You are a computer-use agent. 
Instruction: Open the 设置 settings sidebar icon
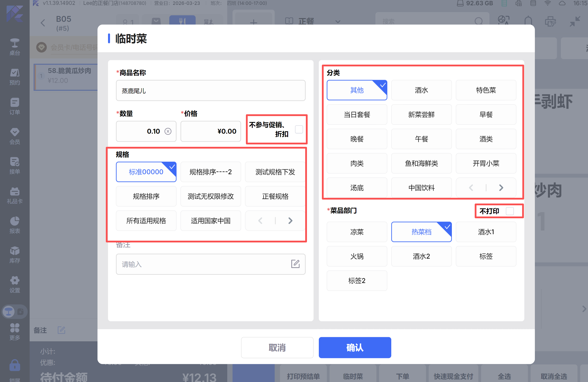coord(14,284)
